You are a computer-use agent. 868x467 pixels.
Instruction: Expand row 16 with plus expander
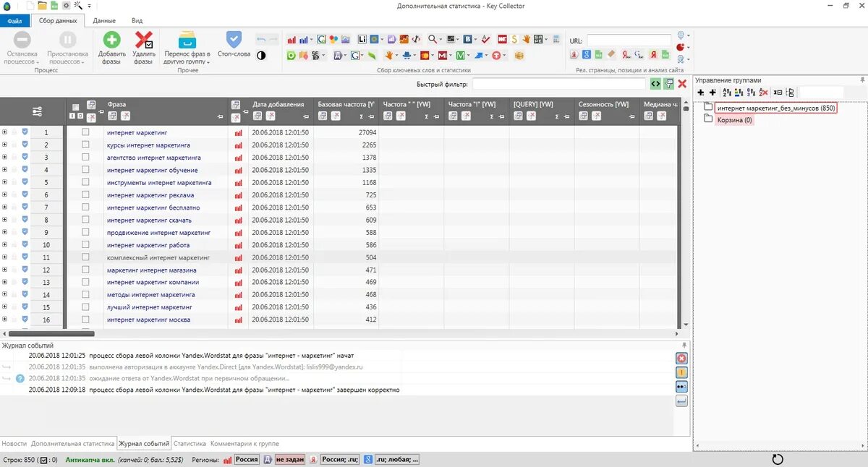tap(4, 320)
